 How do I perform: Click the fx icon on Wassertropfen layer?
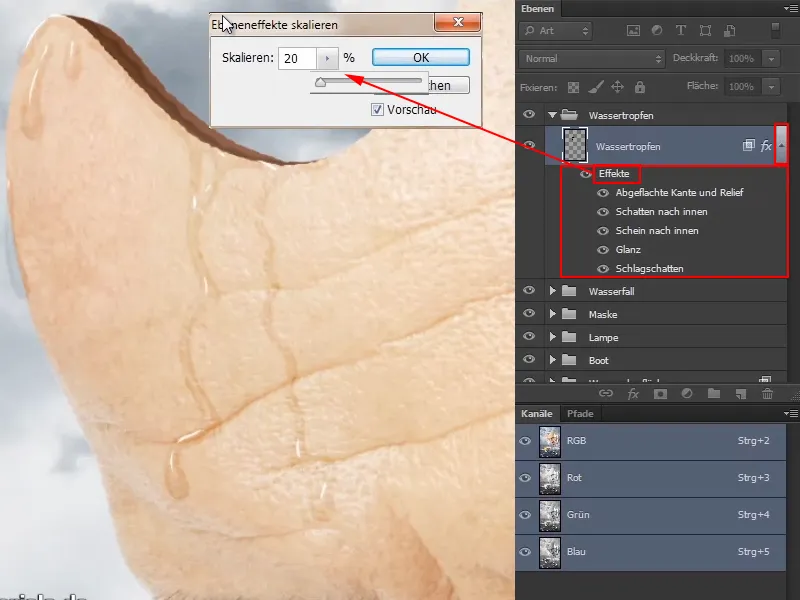(x=766, y=146)
